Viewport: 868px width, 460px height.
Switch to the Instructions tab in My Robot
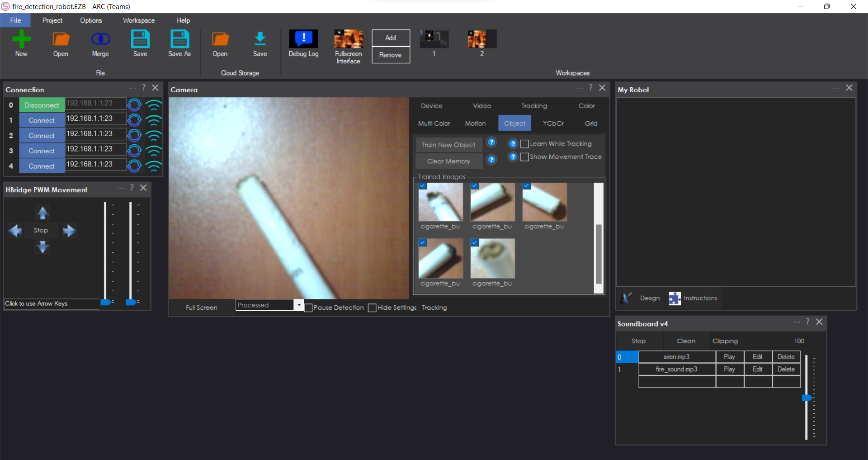693,298
